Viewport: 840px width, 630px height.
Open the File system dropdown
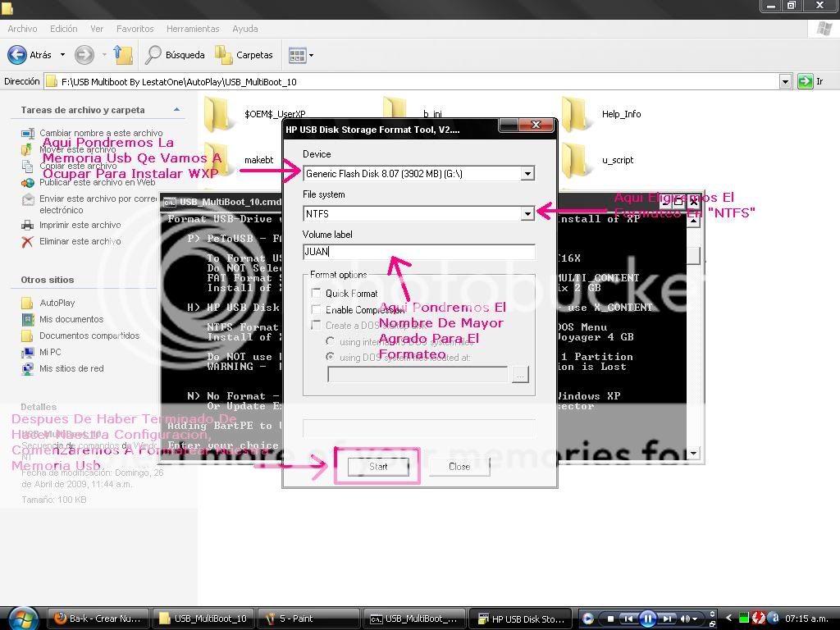click(x=527, y=214)
